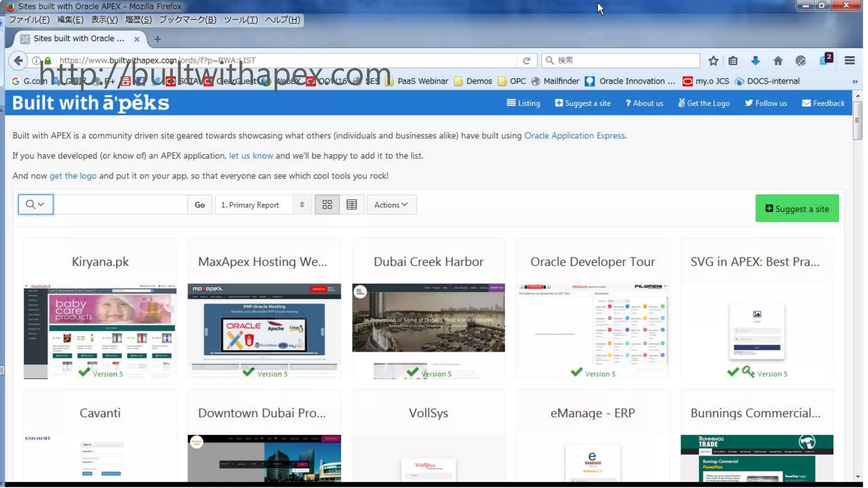The height and width of the screenshot is (488, 868).
Task: Open the Mailfinder bookmark
Action: (555, 81)
